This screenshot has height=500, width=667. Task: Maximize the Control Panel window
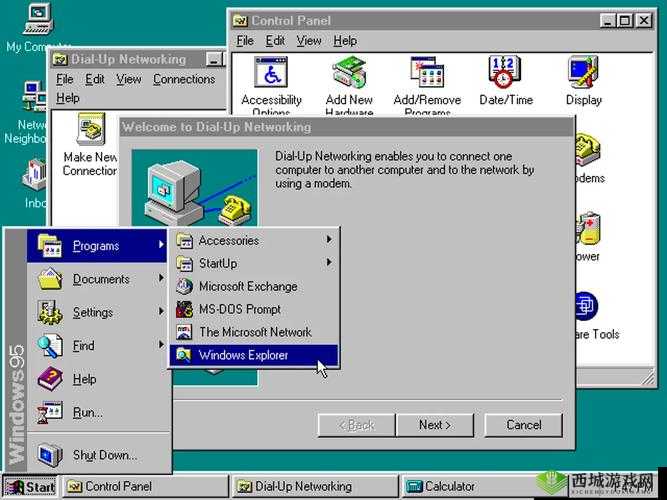624,20
